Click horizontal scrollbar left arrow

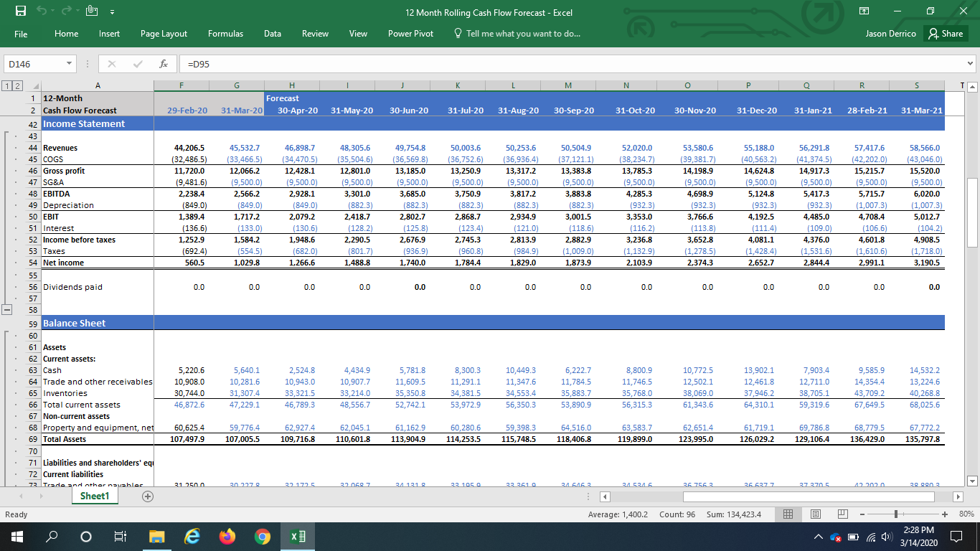tap(605, 496)
